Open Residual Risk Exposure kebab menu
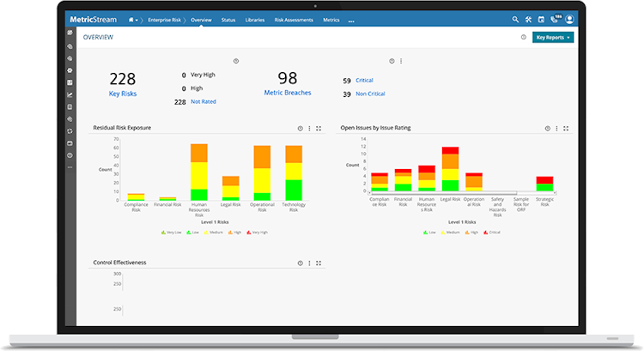 pyautogui.click(x=310, y=129)
